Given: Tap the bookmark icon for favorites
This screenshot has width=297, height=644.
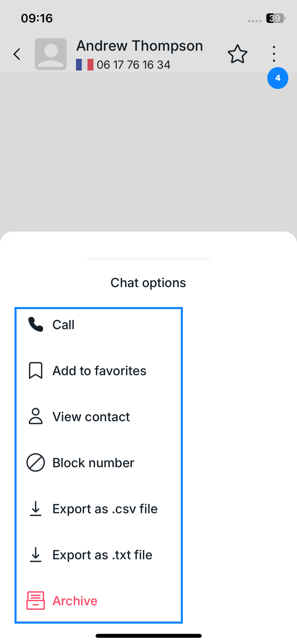Looking at the screenshot, I should pyautogui.click(x=36, y=370).
